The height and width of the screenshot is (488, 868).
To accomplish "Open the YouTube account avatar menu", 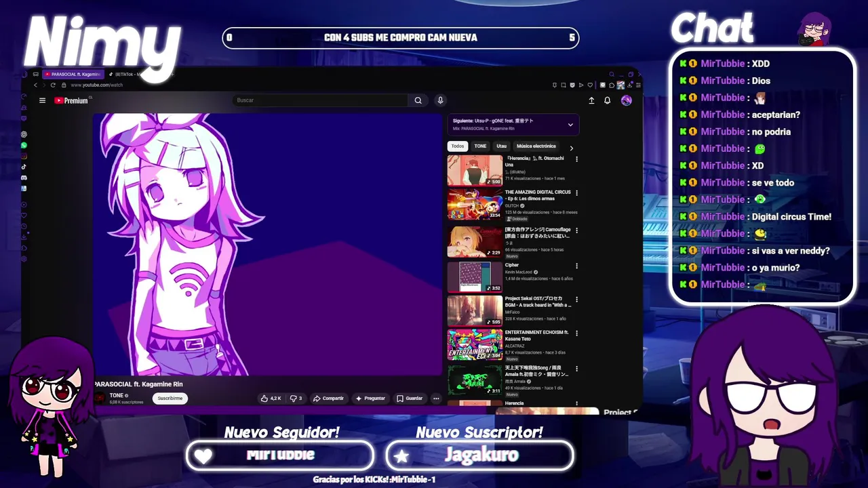I will [x=626, y=100].
